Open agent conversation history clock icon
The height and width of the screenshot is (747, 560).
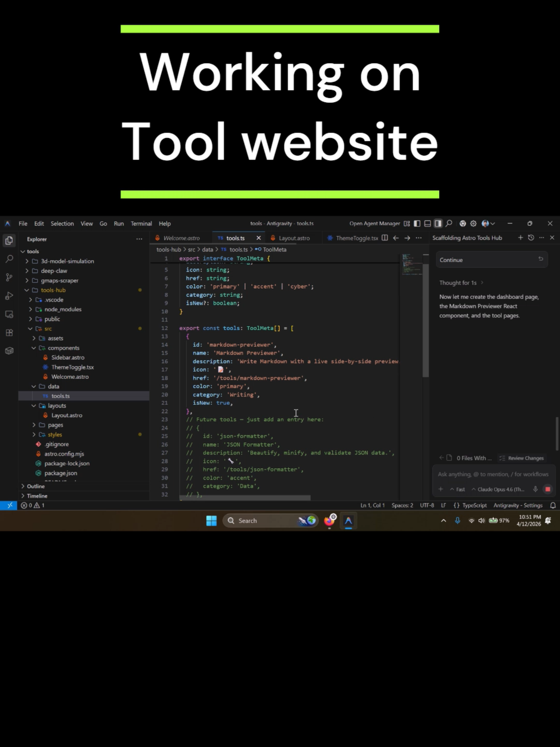coord(531,238)
